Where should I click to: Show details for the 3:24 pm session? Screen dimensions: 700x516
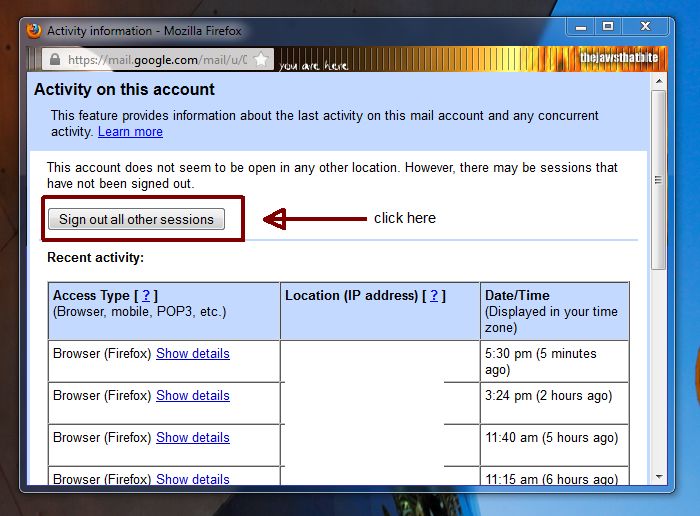point(193,395)
